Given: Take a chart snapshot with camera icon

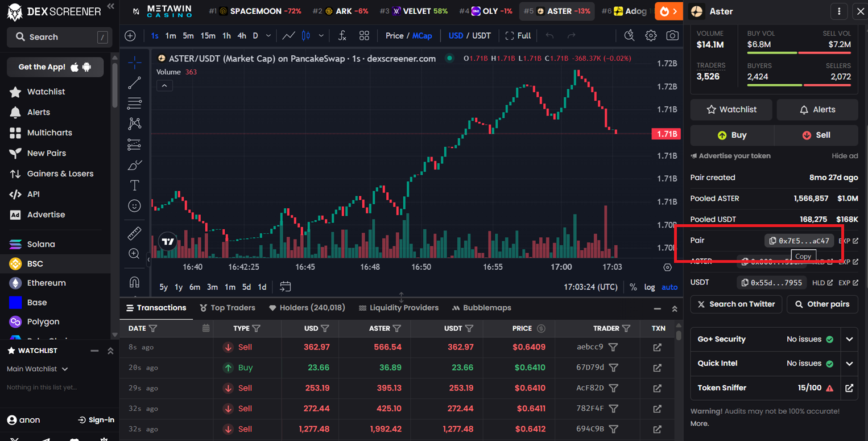Looking at the screenshot, I should (x=672, y=36).
